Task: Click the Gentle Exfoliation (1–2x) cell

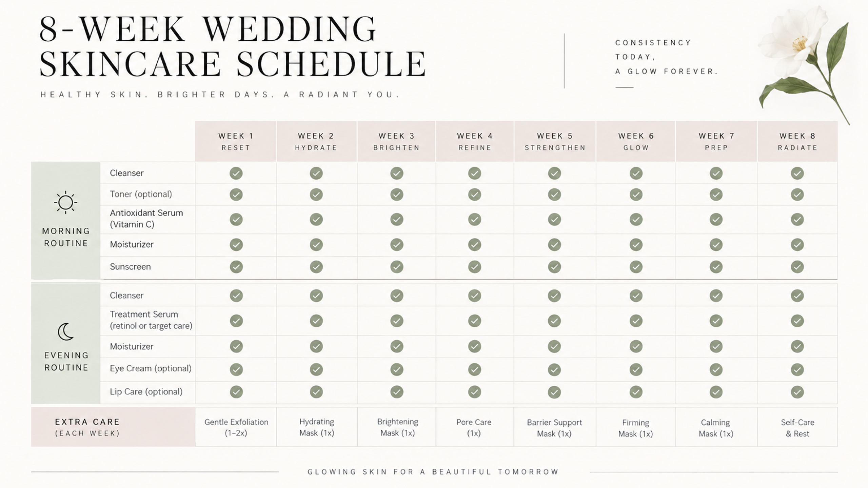Action: pyautogui.click(x=236, y=427)
